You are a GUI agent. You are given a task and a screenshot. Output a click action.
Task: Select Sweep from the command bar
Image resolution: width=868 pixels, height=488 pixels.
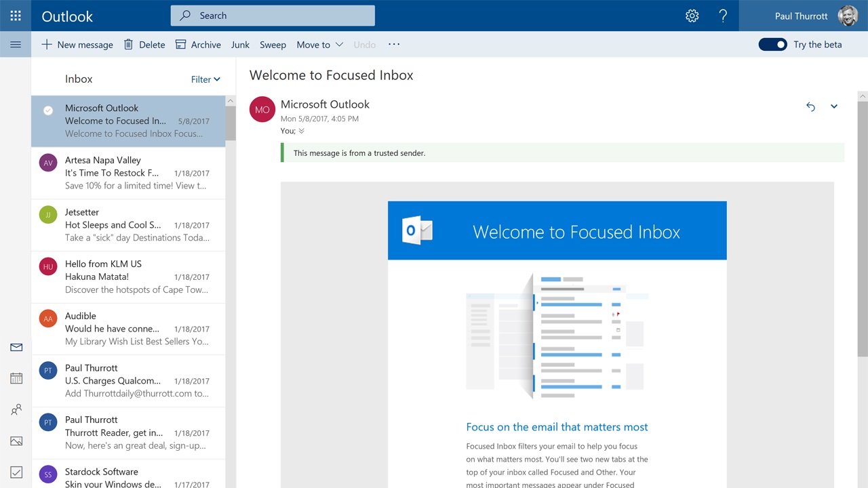[273, 44]
